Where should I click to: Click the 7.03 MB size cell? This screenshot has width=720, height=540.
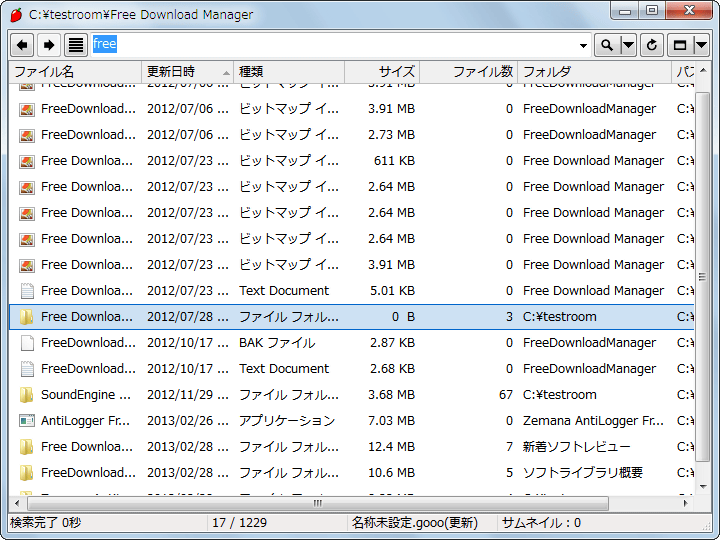pos(391,421)
